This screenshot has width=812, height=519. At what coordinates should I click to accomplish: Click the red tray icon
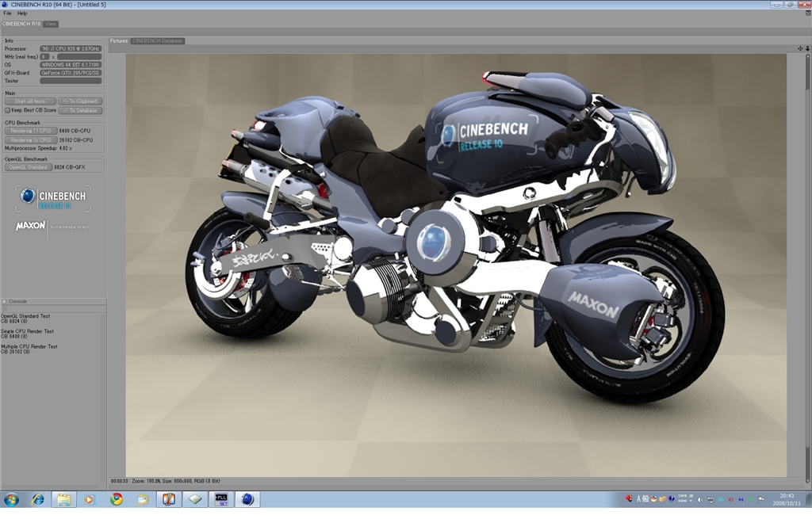click(x=629, y=499)
